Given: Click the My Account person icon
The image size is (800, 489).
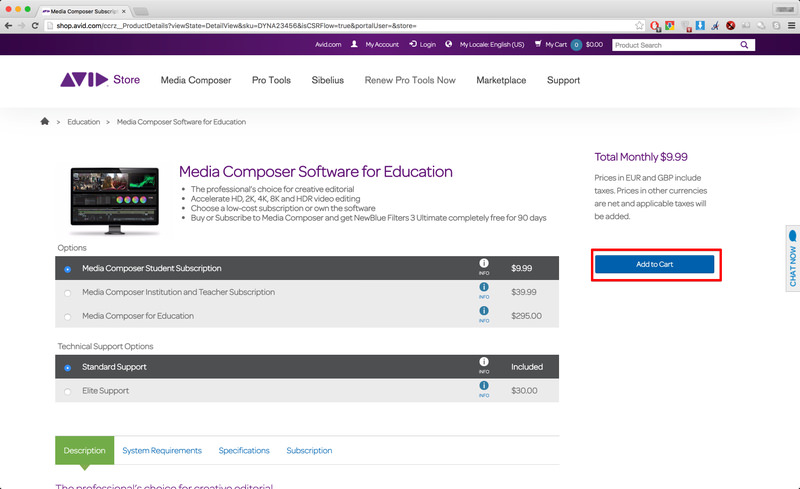Looking at the screenshot, I should click(x=354, y=44).
